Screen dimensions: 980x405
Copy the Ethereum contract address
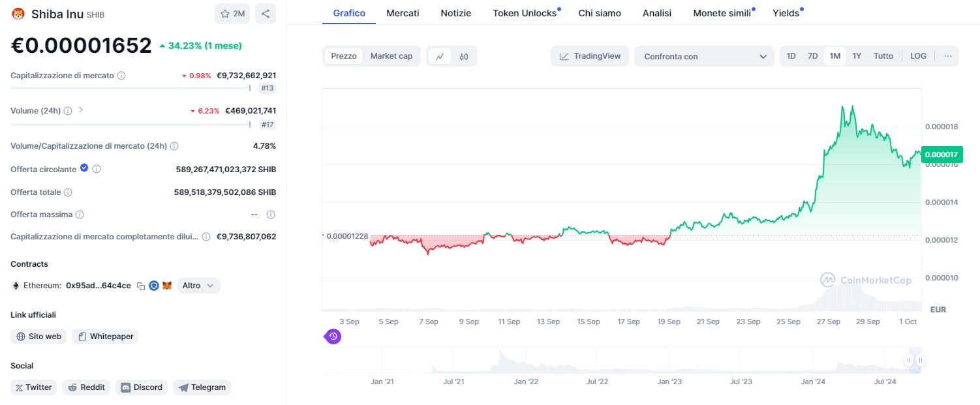point(140,286)
